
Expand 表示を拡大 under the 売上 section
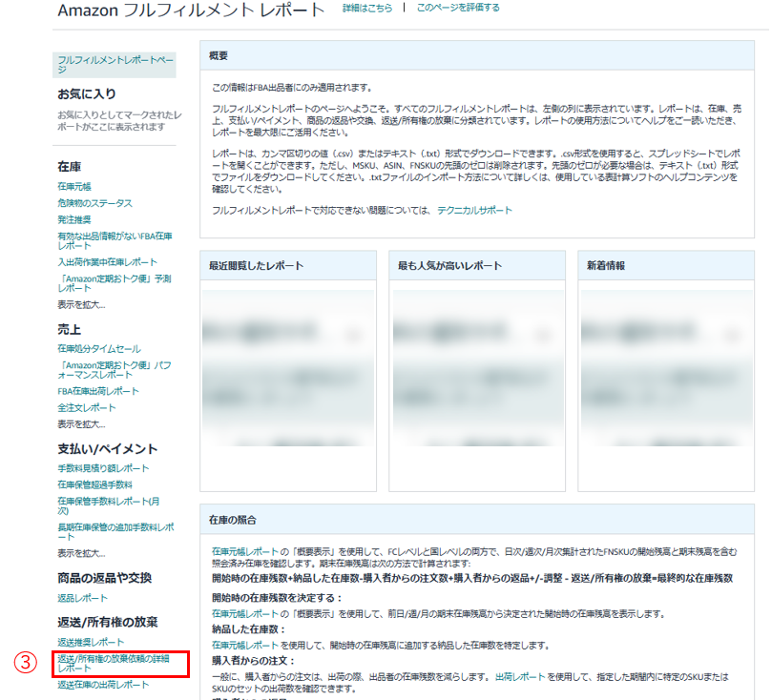pyautogui.click(x=81, y=424)
